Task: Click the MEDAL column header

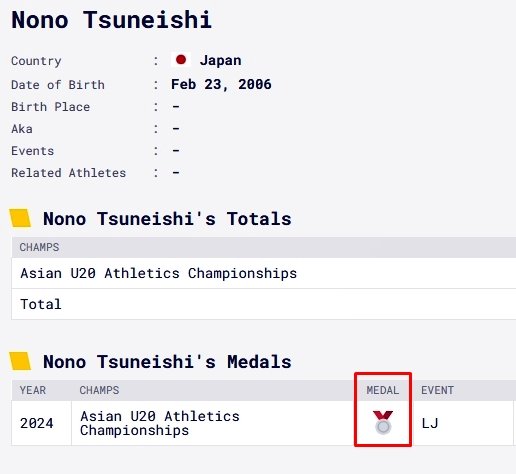Action: pos(383,390)
